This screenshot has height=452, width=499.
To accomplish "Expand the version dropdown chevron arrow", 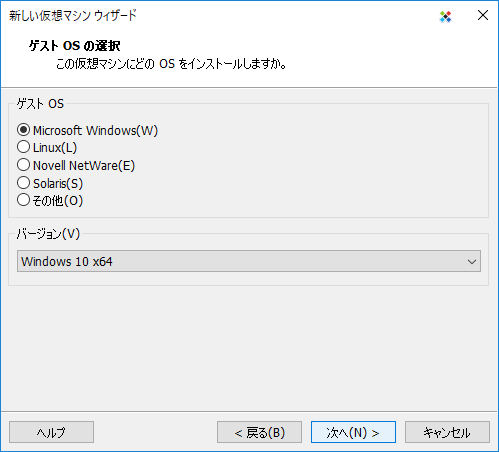I will [472, 262].
